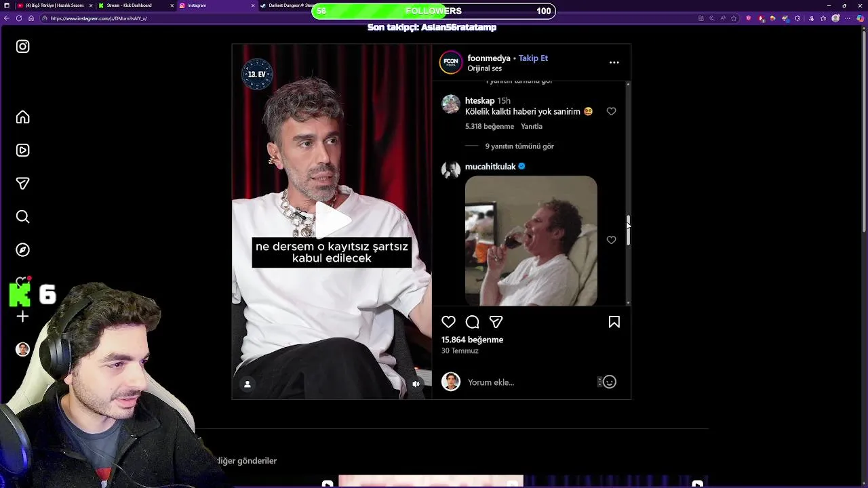Screen dimensions: 868x488
Task: Save post with bookmark icon
Action: (614, 322)
